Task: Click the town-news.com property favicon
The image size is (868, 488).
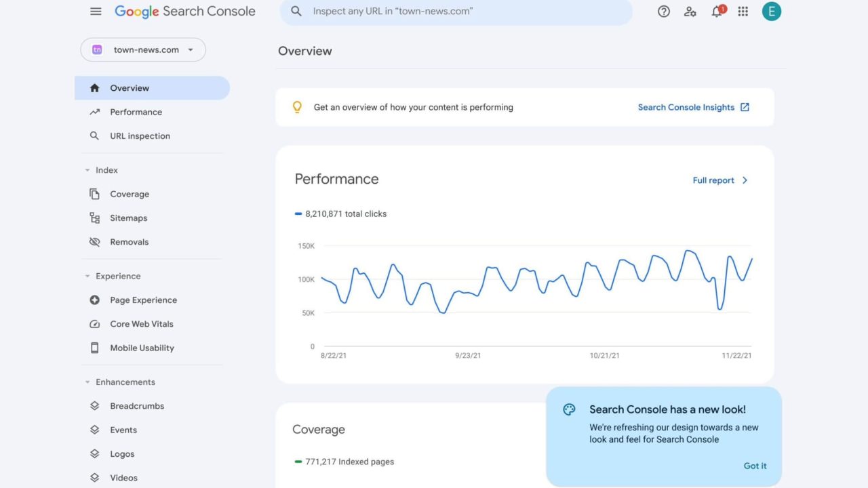Action: pos(97,49)
